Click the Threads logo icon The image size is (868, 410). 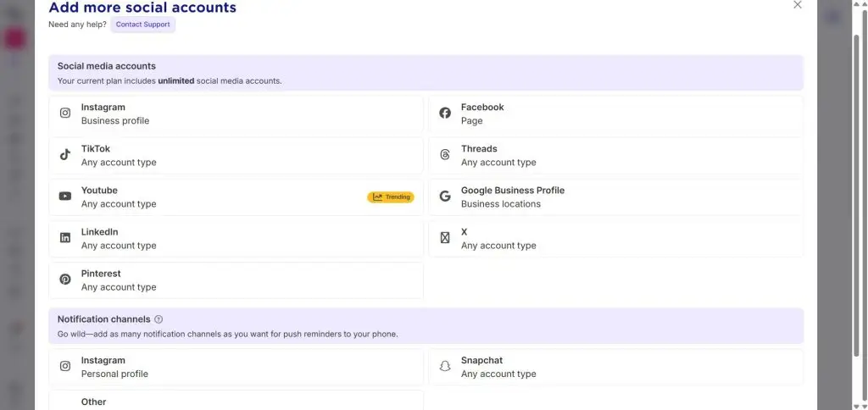(445, 154)
